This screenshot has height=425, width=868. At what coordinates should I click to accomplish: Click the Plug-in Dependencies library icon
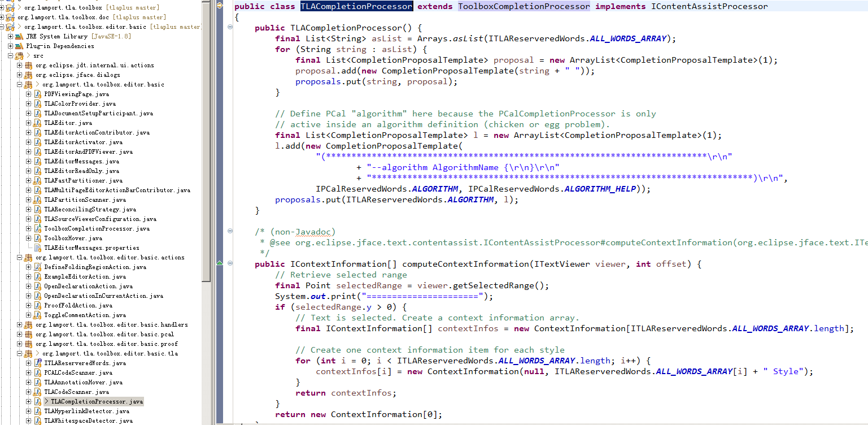click(18, 46)
